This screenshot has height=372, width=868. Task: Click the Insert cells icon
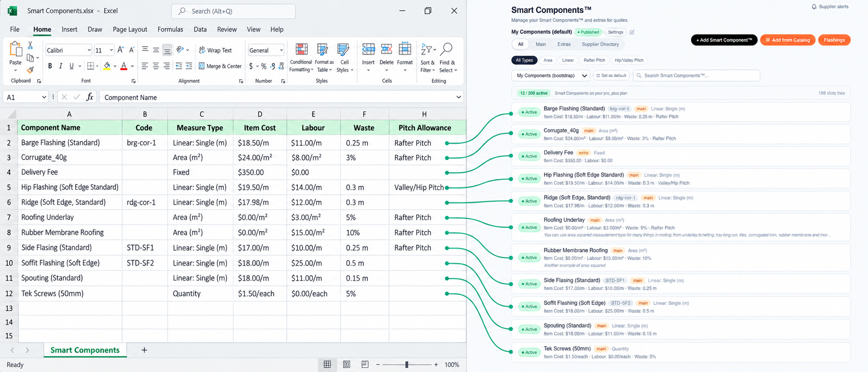(x=368, y=49)
